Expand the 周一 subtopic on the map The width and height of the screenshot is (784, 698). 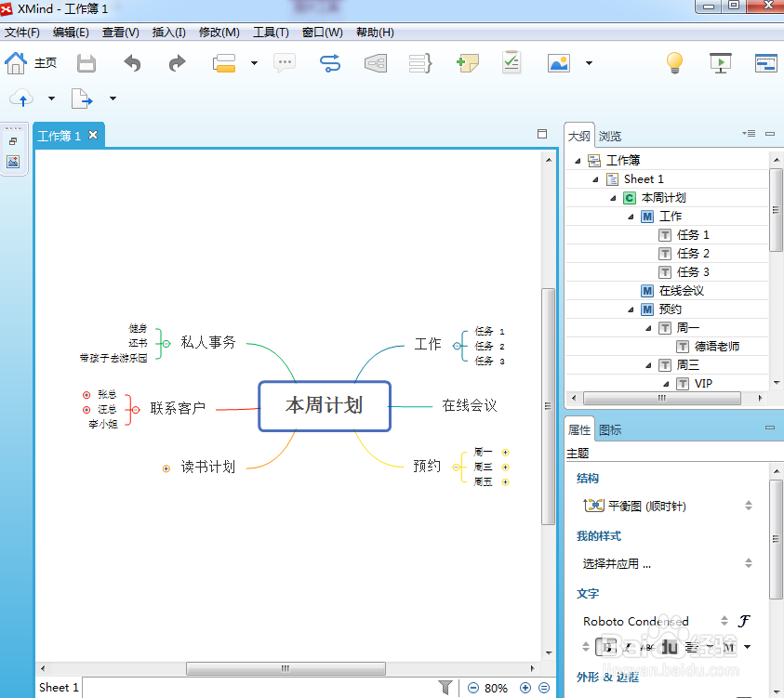(506, 453)
